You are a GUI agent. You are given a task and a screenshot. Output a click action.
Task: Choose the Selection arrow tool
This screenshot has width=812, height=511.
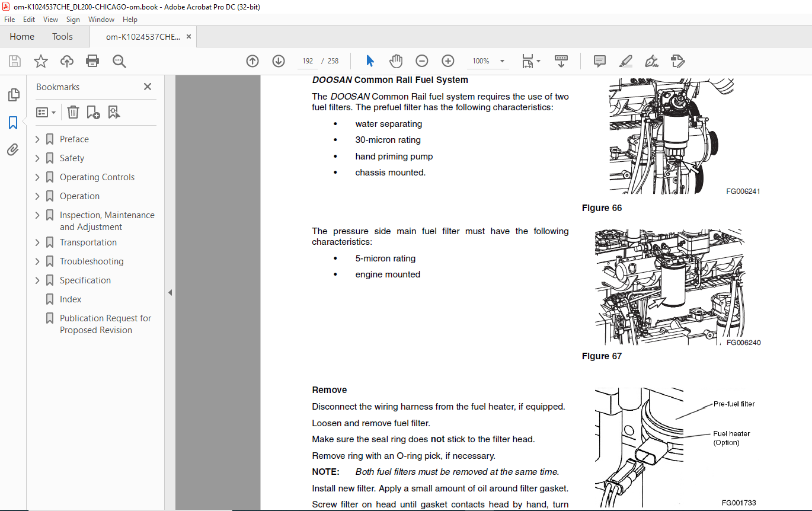pyautogui.click(x=370, y=61)
